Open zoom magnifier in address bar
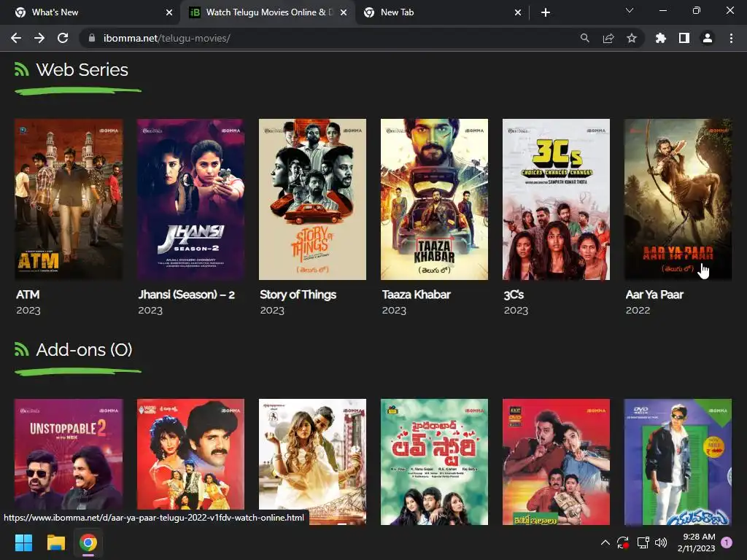Image resolution: width=747 pixels, height=560 pixels. coord(584,38)
